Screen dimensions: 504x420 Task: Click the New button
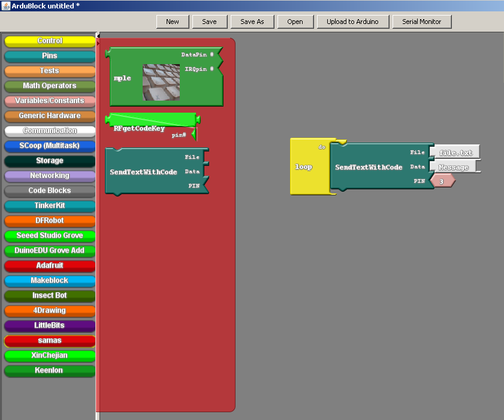(x=173, y=22)
